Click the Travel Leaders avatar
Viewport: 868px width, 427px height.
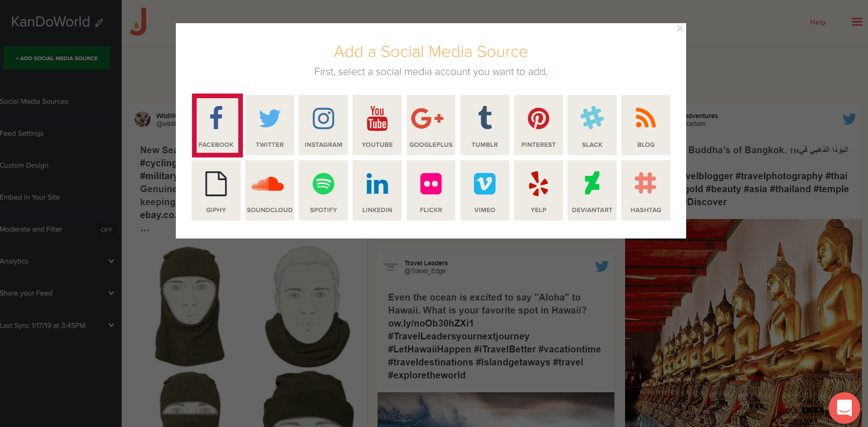[391, 267]
